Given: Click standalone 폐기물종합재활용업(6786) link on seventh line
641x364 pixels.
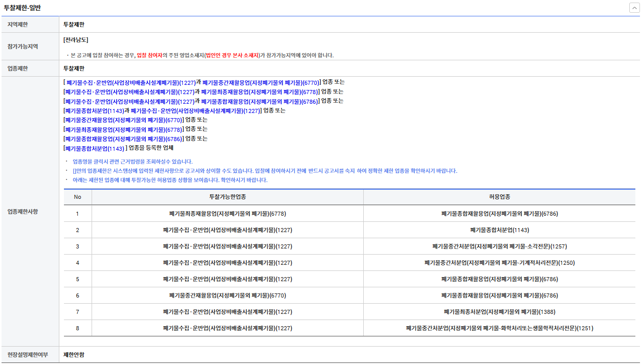Looking at the screenshot, I should pyautogui.click(x=123, y=139).
